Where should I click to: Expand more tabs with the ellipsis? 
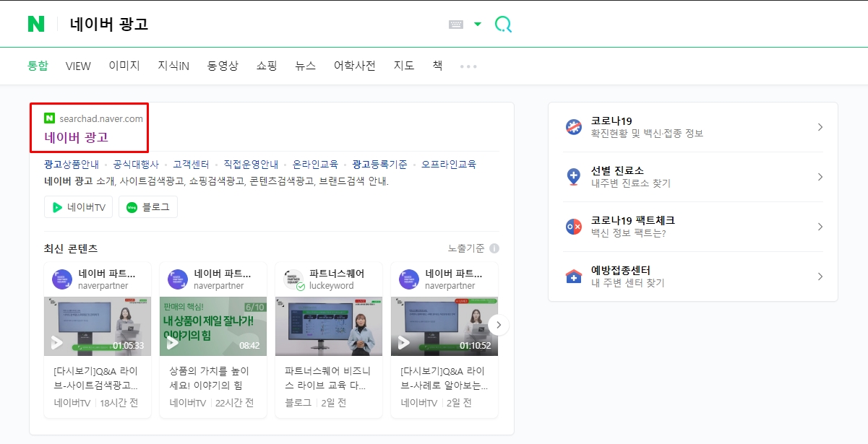[x=468, y=66]
